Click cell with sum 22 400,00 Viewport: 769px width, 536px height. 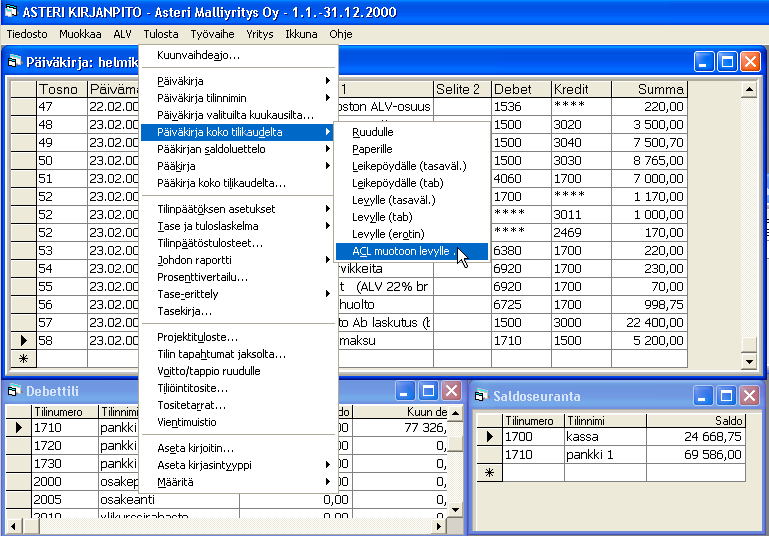pos(649,323)
